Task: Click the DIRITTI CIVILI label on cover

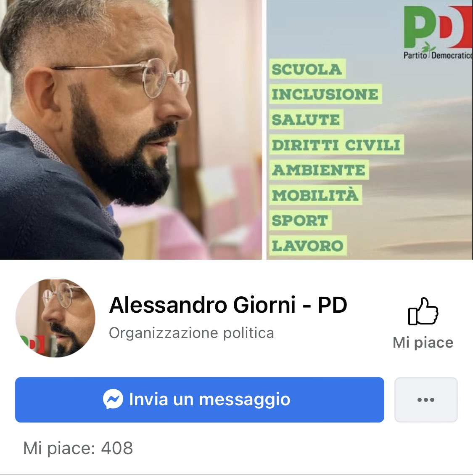Action: [x=336, y=144]
